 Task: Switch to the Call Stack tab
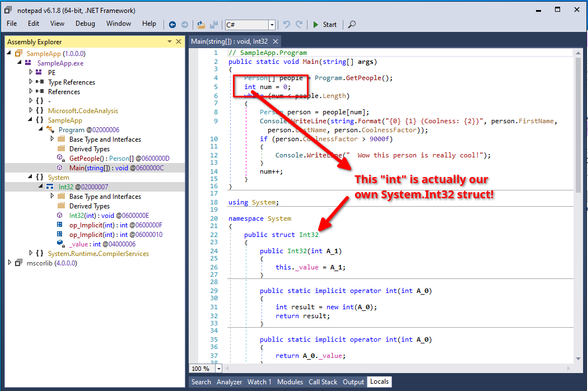click(322, 382)
